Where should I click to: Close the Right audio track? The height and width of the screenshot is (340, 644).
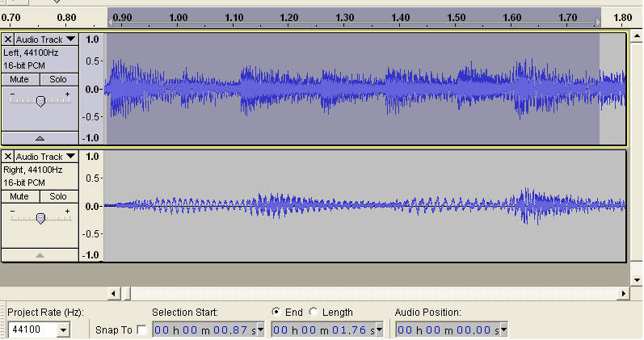[x=8, y=157]
